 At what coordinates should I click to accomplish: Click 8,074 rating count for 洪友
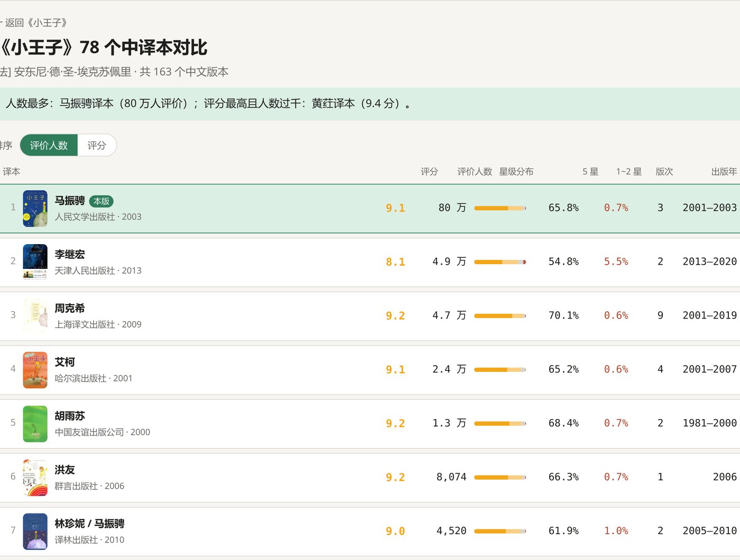(451, 478)
